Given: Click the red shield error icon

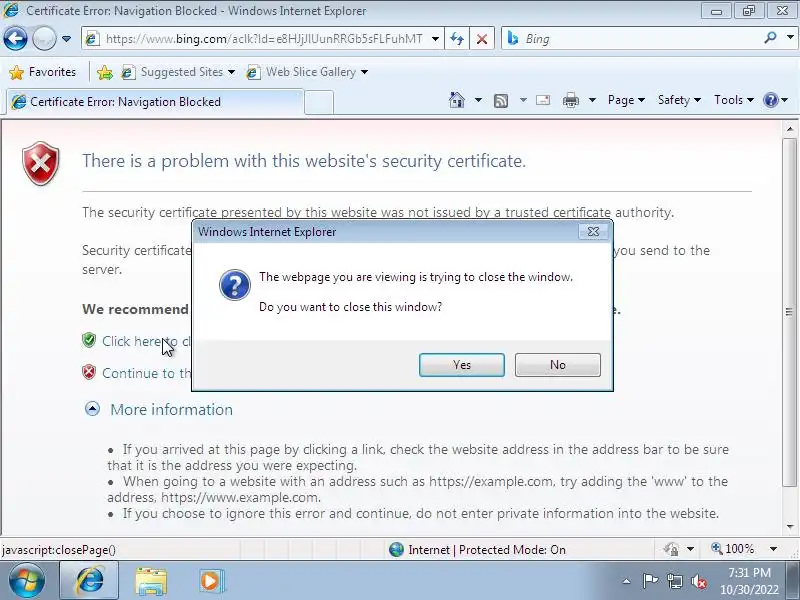Looking at the screenshot, I should [41, 164].
